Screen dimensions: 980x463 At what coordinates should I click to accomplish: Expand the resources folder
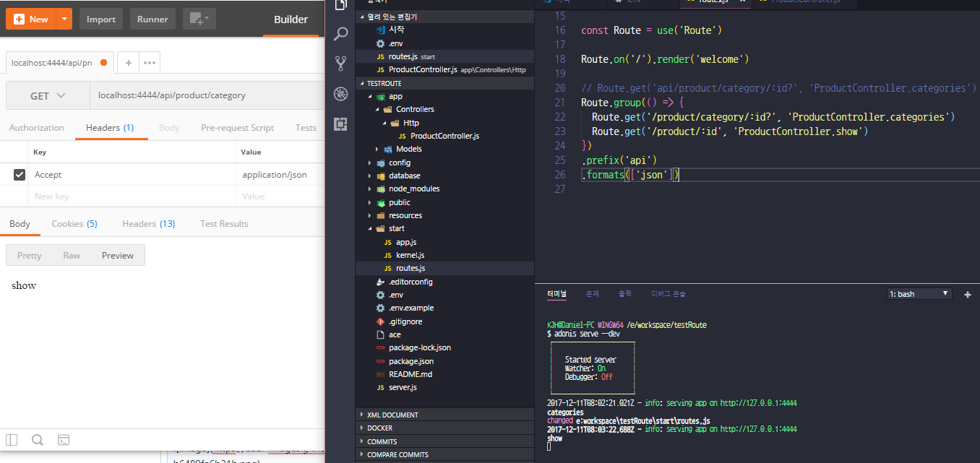[x=371, y=215]
